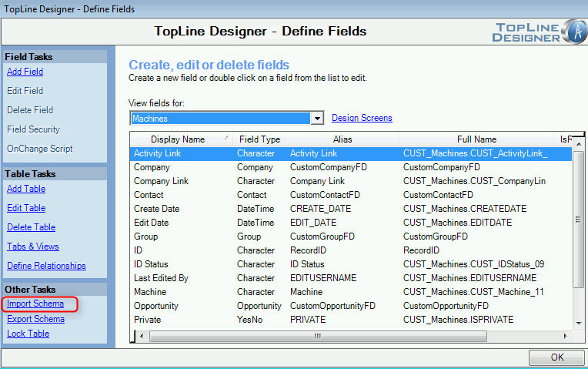Select the Private field row
Screen dimensions: 588x369
click(x=351, y=320)
